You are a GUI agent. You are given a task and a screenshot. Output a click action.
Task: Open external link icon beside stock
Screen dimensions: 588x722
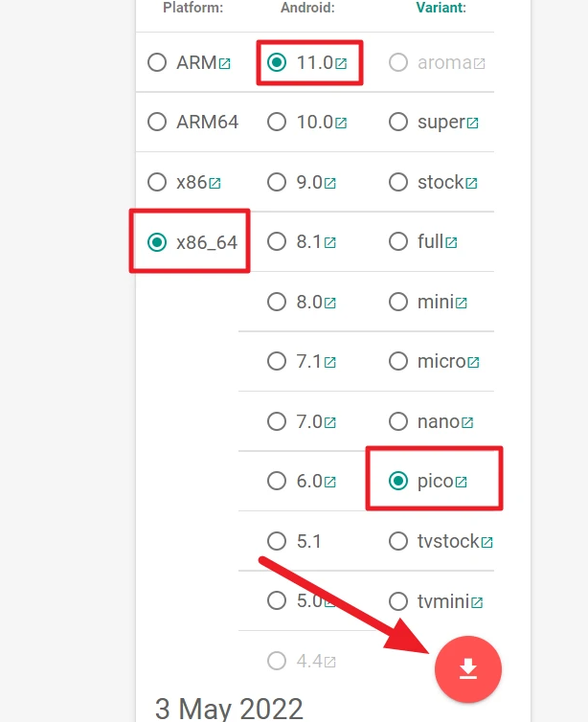471,183
